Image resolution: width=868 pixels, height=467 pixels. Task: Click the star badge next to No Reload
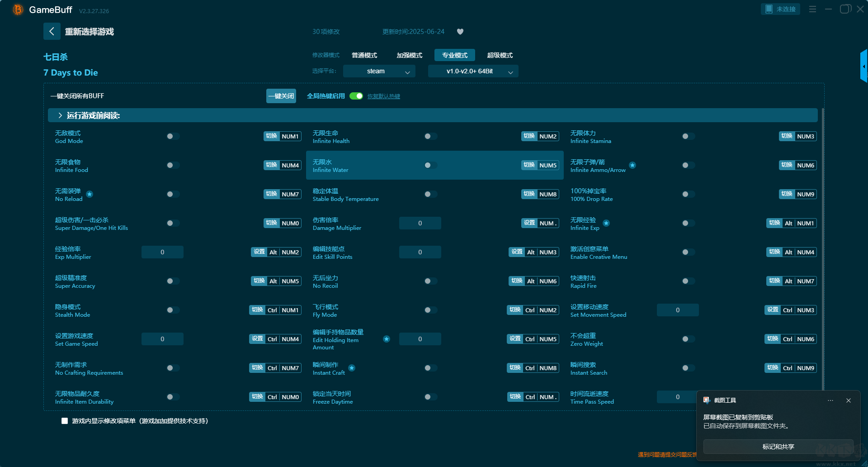click(90, 194)
